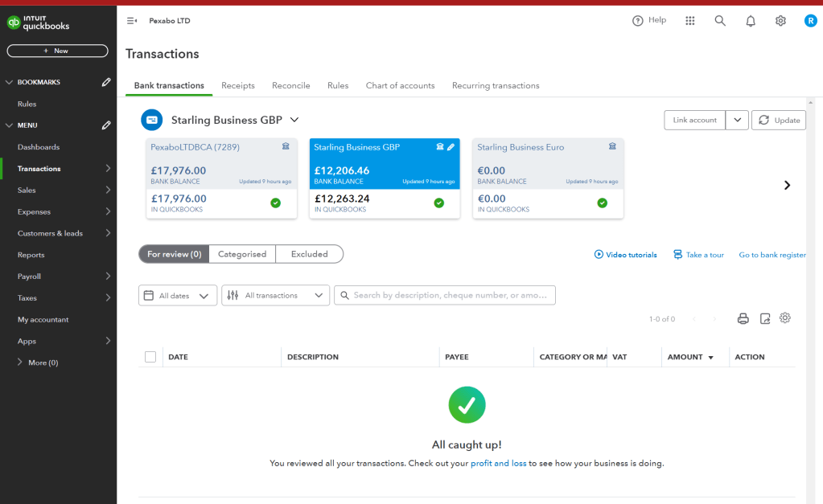Open Taxes in sidebar
This screenshot has height=504, width=823.
pyautogui.click(x=27, y=298)
